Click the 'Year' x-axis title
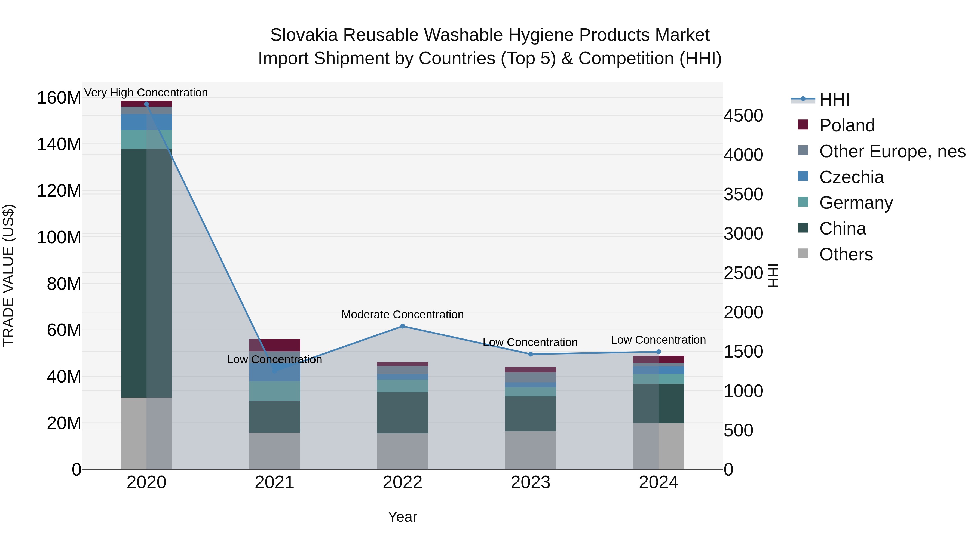Viewport: 980px width, 551px height. 403,517
